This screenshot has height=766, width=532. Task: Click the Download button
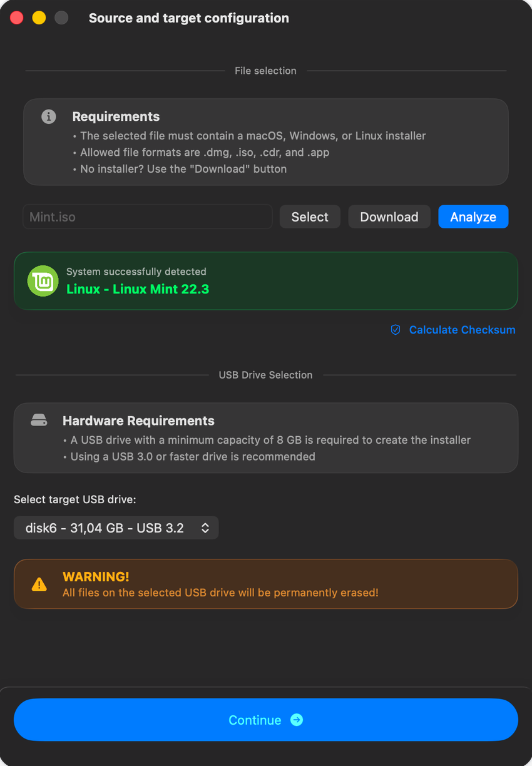389,217
